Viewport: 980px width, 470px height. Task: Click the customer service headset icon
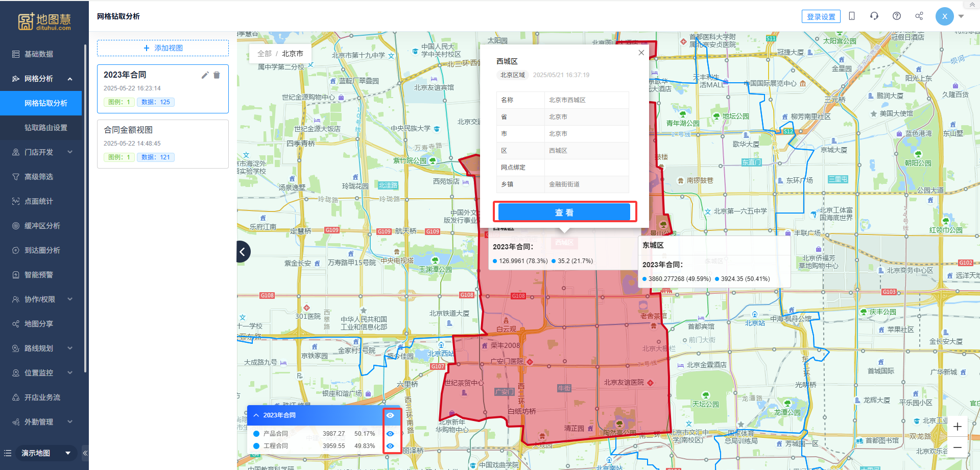(874, 16)
